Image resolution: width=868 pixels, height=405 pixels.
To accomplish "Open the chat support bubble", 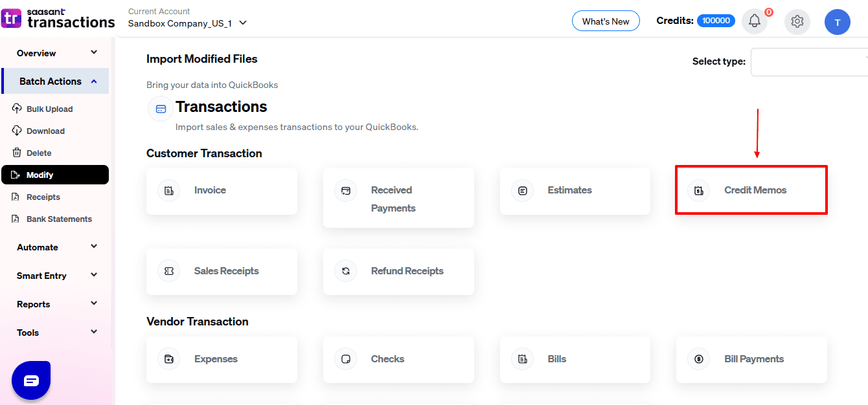I will click(x=30, y=380).
